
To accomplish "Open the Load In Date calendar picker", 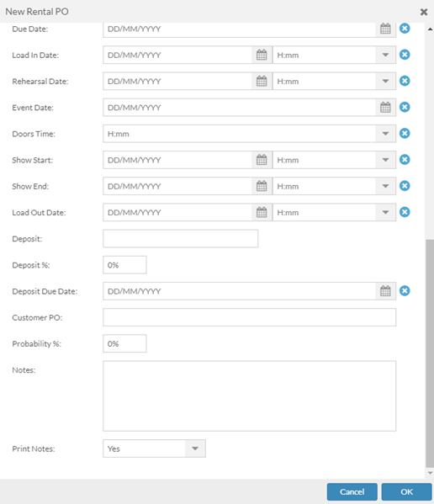I will pos(262,55).
